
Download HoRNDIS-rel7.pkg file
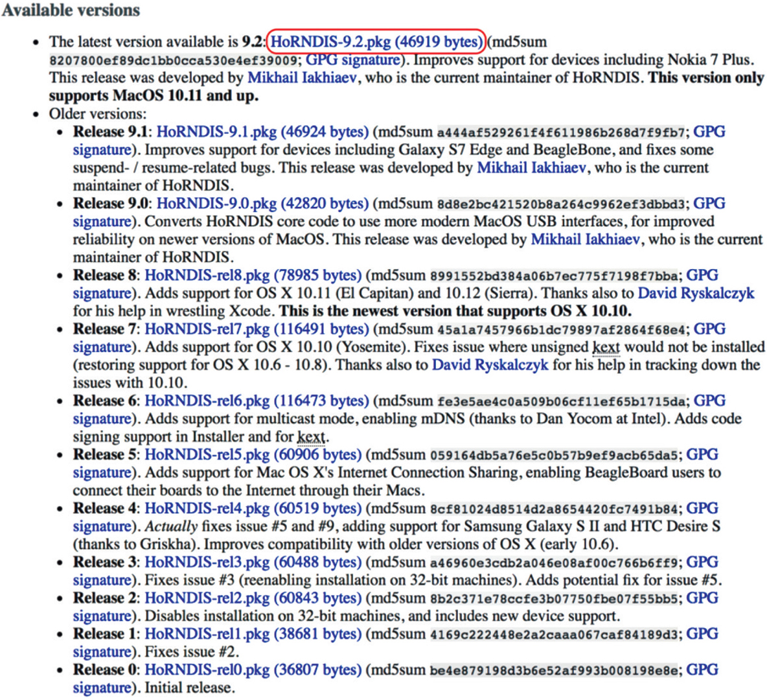click(257, 329)
